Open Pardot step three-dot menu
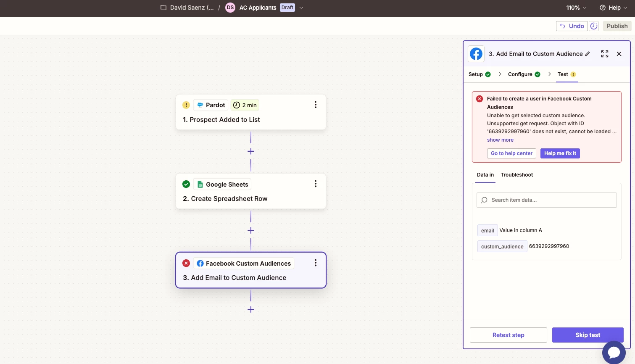The height and width of the screenshot is (364, 635). (x=316, y=105)
